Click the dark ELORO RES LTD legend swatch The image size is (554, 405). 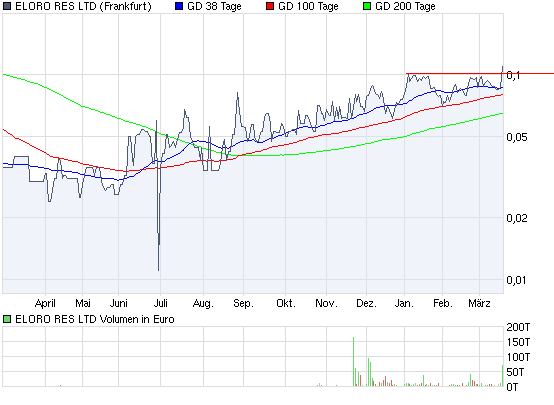click(x=7, y=6)
